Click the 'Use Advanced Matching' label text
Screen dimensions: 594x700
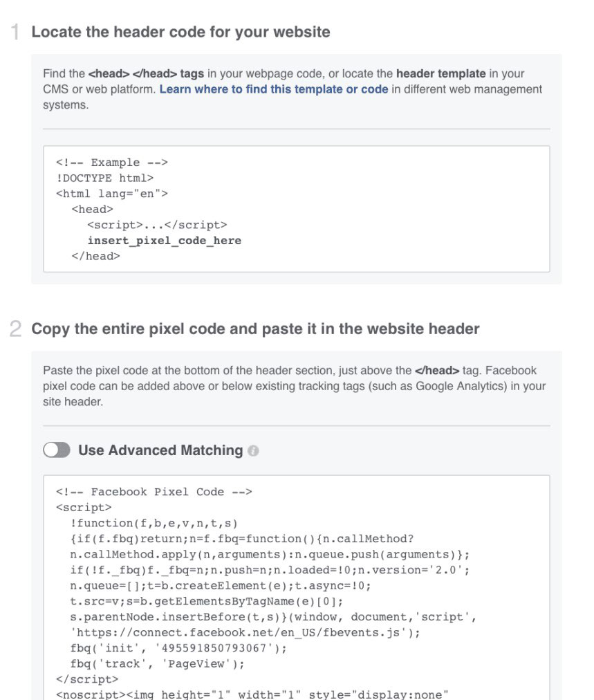(160, 450)
